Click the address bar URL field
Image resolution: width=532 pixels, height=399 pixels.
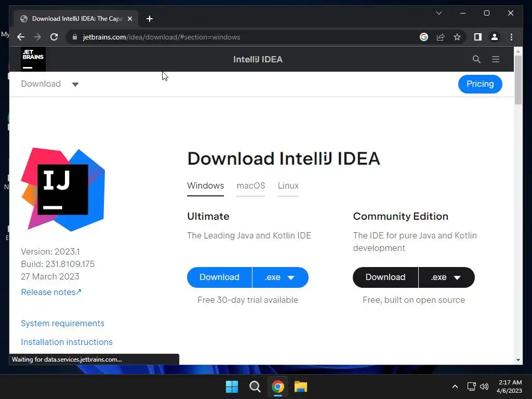tap(162, 37)
